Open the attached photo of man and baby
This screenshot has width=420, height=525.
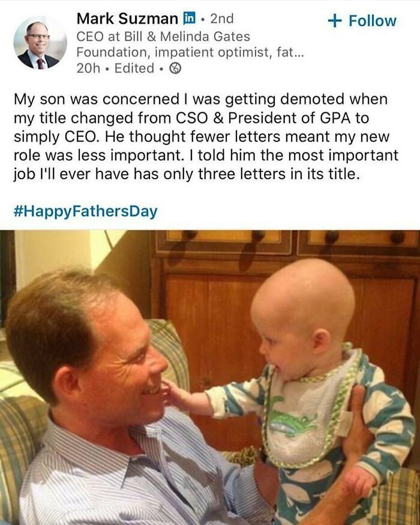click(x=210, y=377)
